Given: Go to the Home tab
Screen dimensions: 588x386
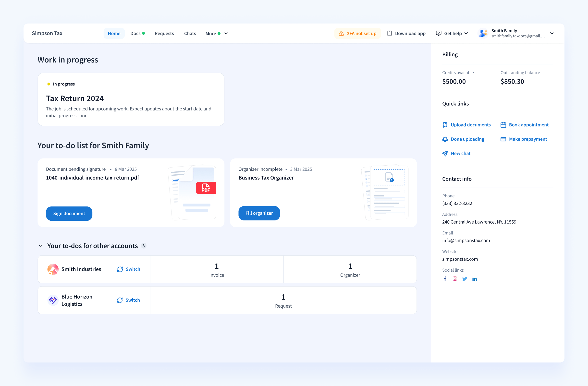Looking at the screenshot, I should pos(114,33).
